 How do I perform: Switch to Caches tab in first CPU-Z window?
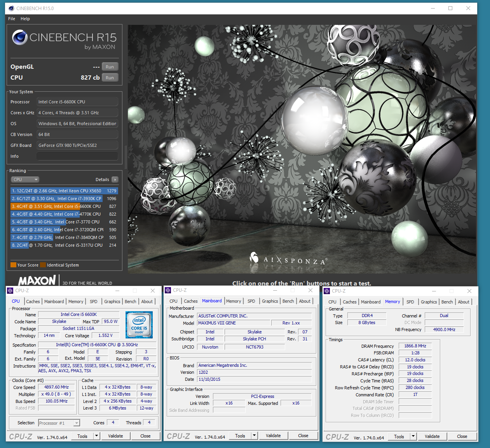point(33,302)
